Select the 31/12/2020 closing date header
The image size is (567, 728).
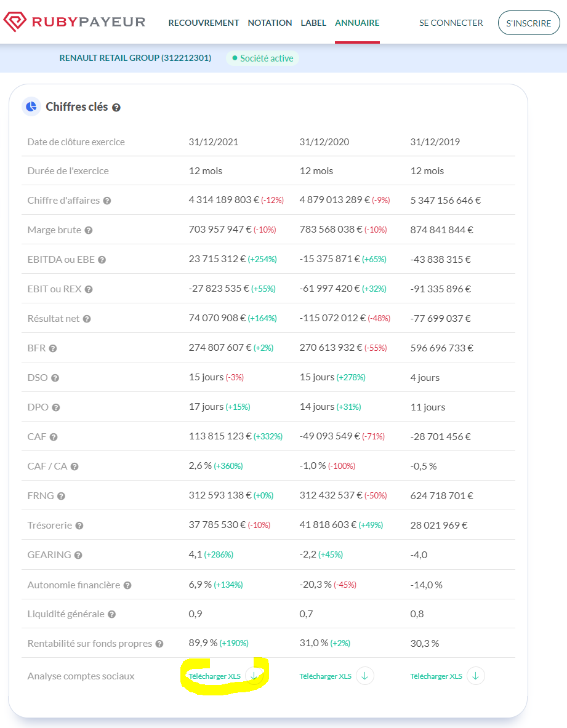pyautogui.click(x=324, y=142)
